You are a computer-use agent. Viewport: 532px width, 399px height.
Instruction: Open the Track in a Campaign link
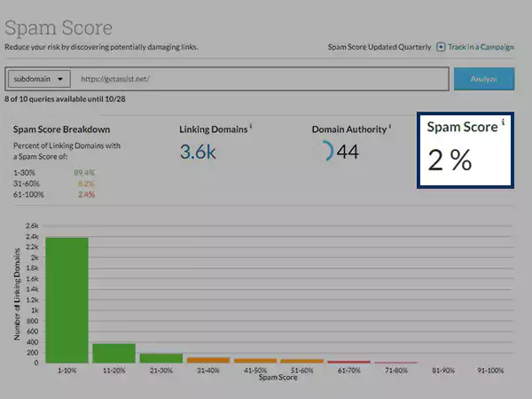point(481,46)
